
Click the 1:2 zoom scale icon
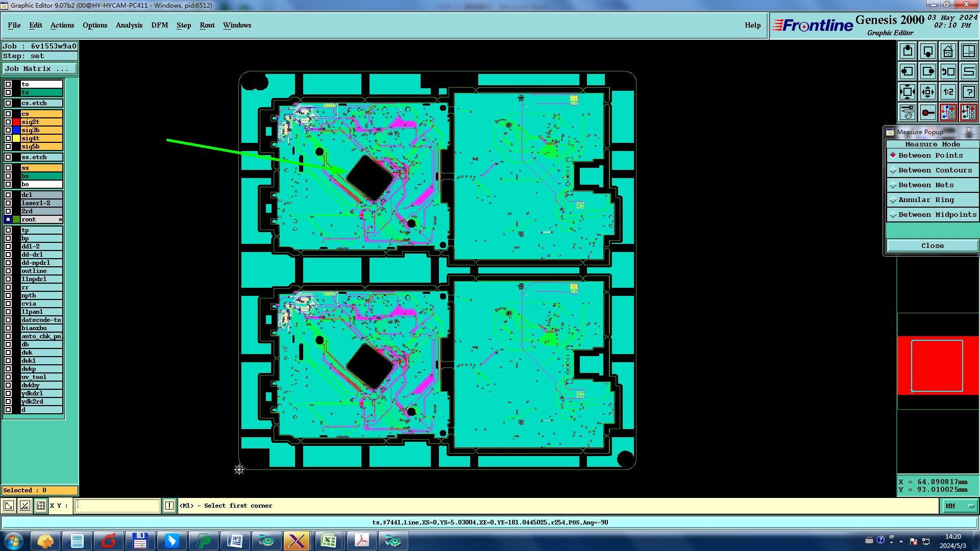point(948,92)
